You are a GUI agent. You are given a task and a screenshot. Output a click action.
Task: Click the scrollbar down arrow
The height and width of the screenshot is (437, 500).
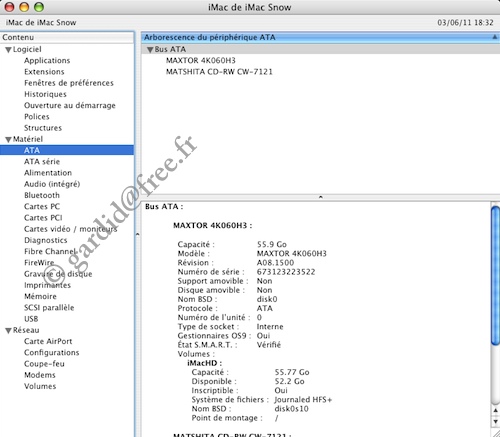tap(496, 421)
